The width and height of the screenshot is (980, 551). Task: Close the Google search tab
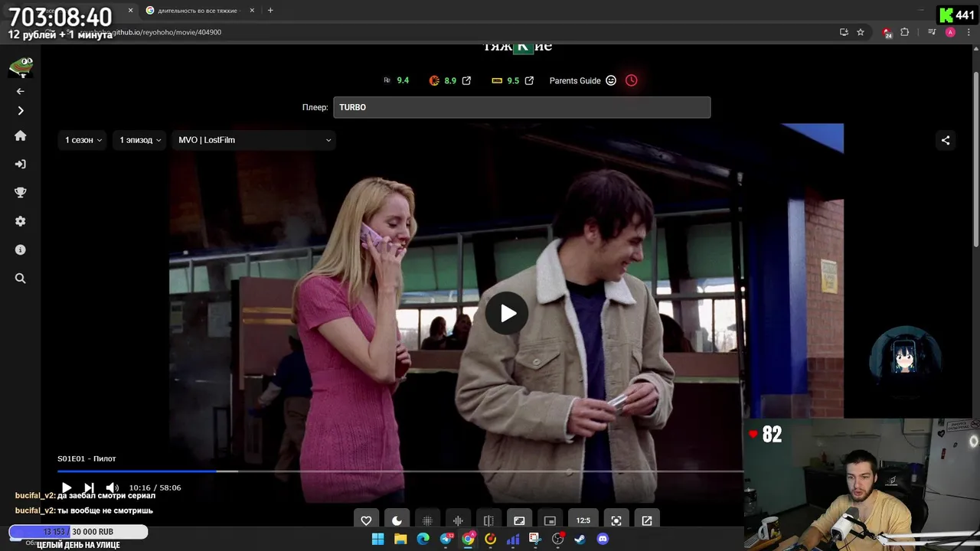click(x=252, y=11)
